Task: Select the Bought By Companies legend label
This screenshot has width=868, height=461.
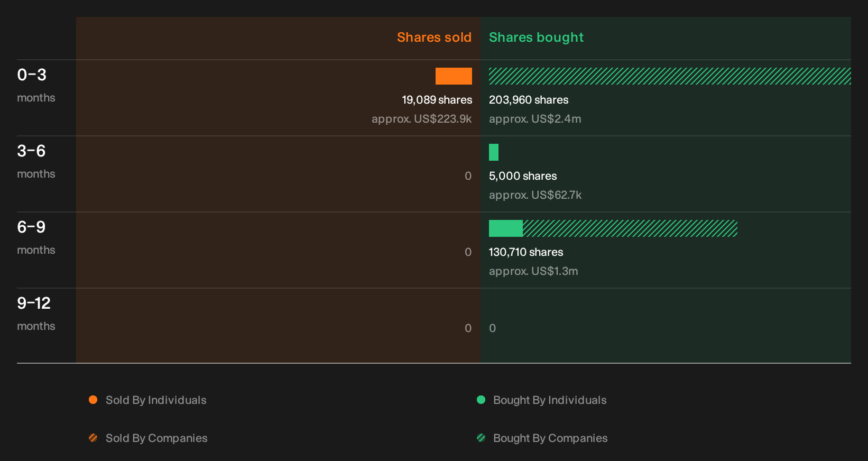Action: tap(550, 438)
